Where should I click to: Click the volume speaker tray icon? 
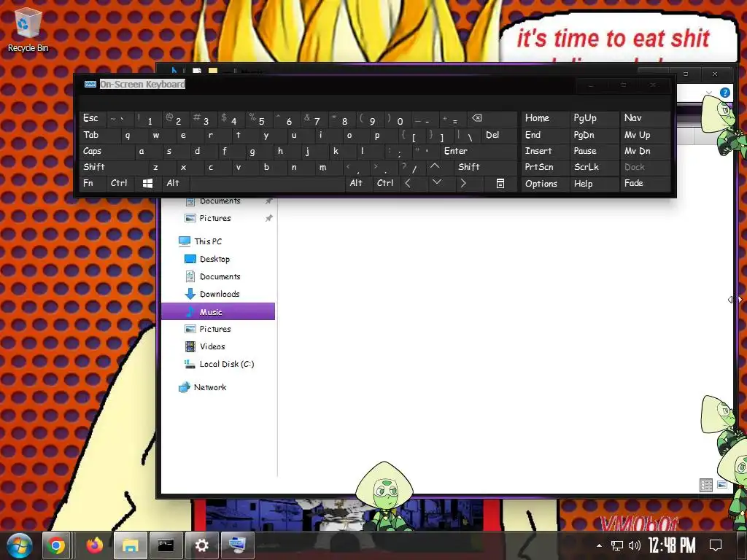point(634,545)
